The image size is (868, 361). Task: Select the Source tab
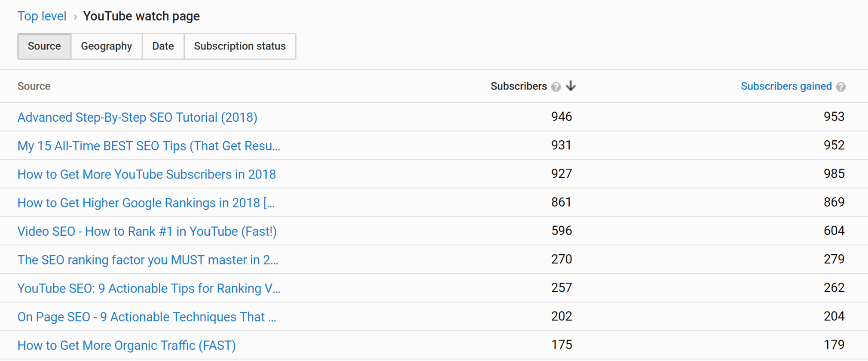tap(44, 46)
